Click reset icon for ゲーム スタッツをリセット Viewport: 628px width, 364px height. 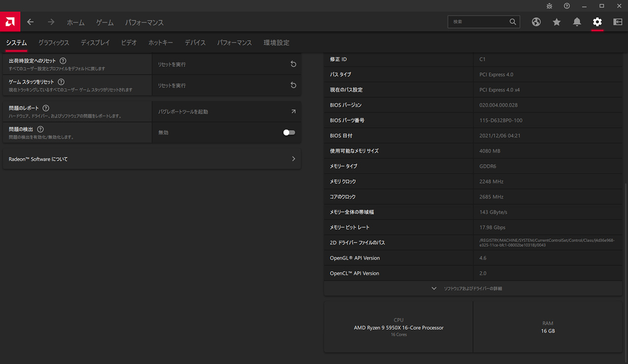point(293,85)
